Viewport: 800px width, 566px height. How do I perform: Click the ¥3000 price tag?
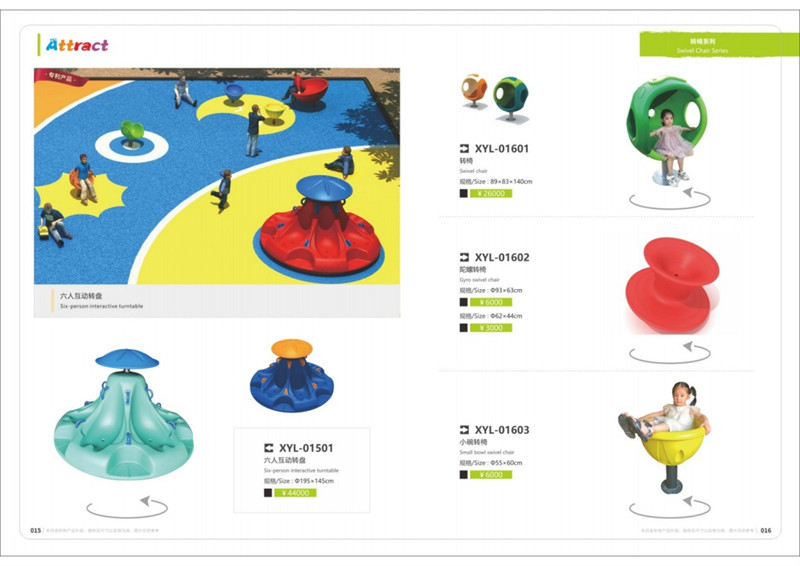491,328
